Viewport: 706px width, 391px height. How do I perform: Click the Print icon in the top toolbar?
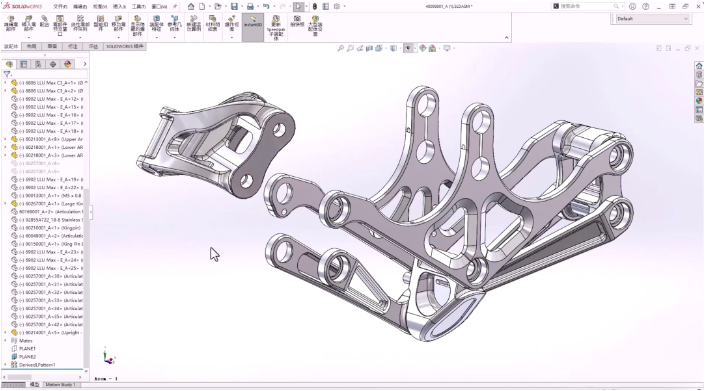point(250,6)
